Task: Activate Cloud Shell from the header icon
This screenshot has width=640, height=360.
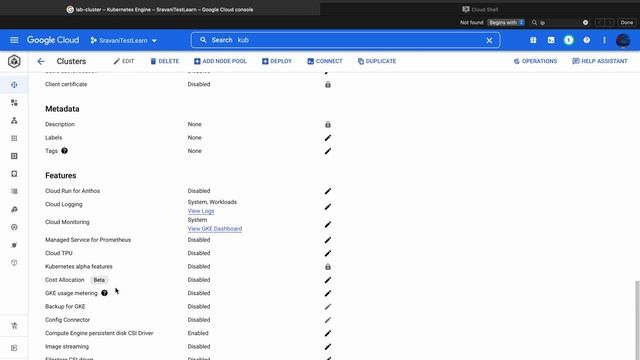Action: click(x=551, y=40)
